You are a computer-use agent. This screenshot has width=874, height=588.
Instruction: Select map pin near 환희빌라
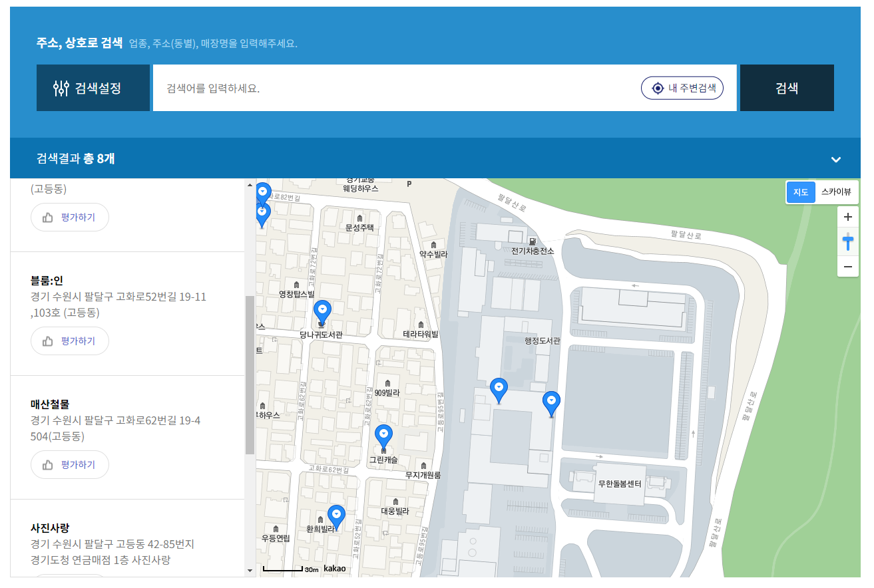coord(336,516)
